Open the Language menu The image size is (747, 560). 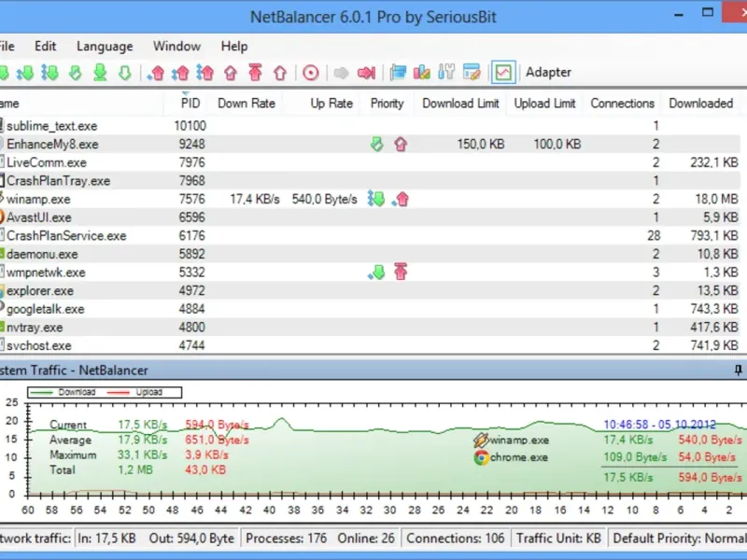click(x=105, y=46)
